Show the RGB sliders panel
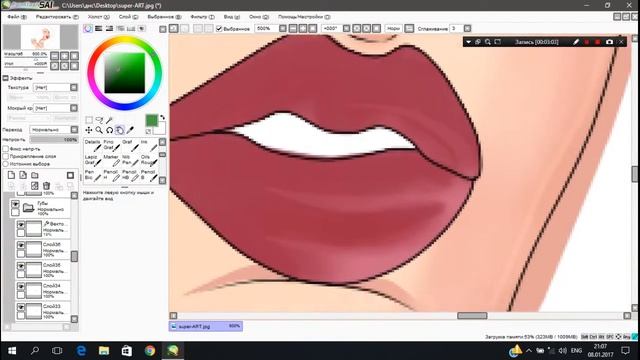640x360 pixels. pyautogui.click(x=99, y=29)
